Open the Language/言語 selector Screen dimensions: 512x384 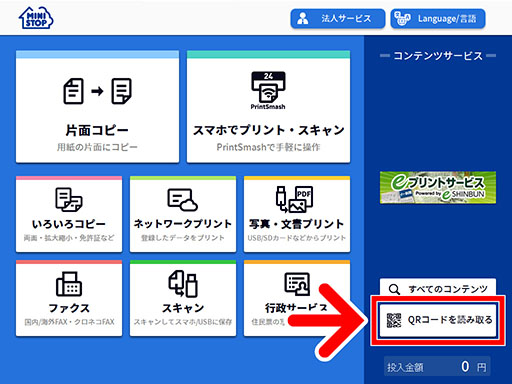click(x=438, y=18)
